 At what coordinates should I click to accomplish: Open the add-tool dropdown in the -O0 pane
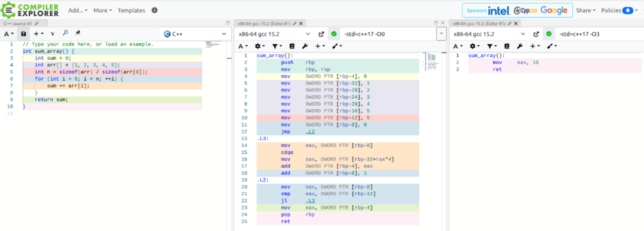point(337,47)
